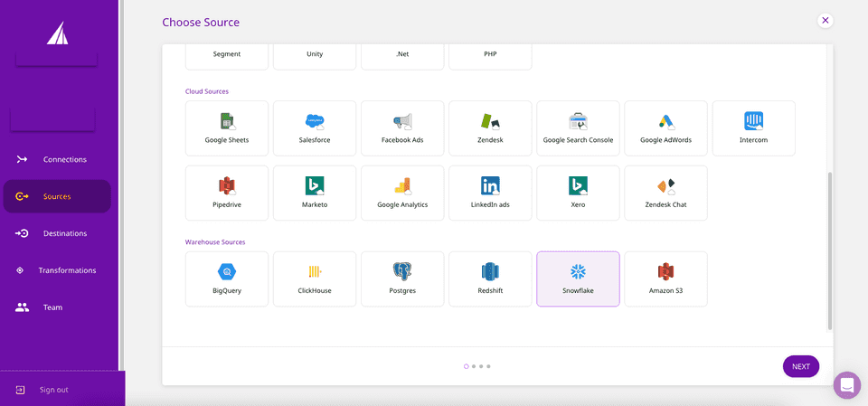Click the NEXT button

coord(800,366)
